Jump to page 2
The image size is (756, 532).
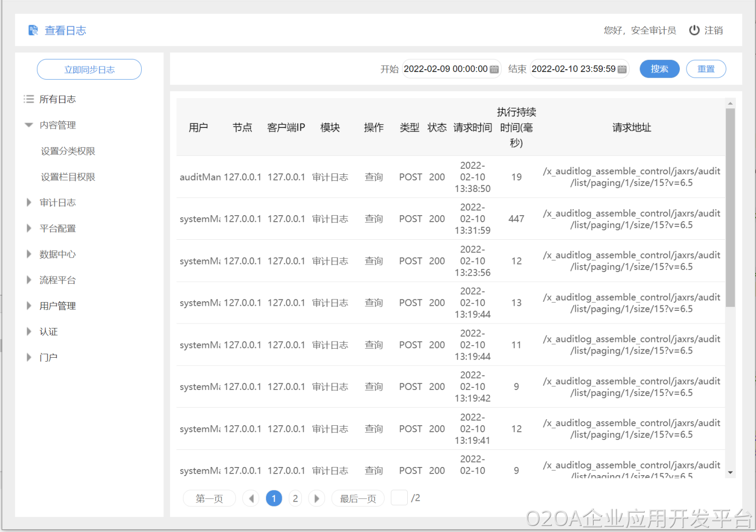point(295,498)
